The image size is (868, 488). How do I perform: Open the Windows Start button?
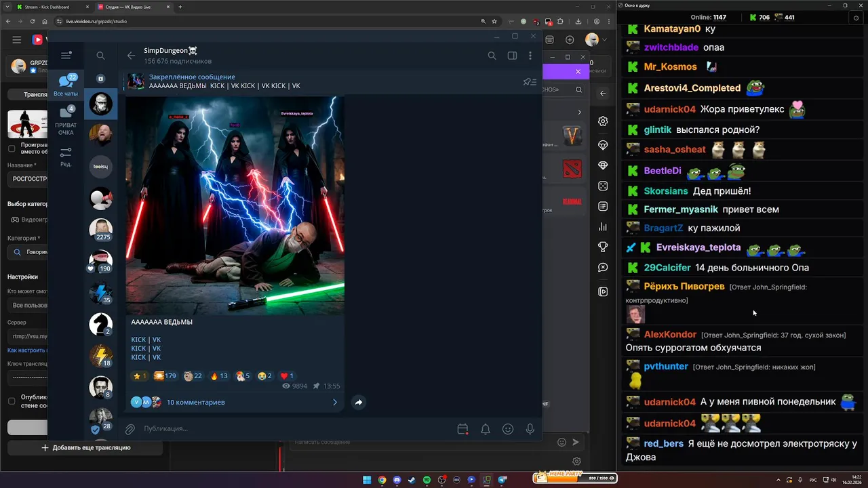pyautogui.click(x=367, y=480)
